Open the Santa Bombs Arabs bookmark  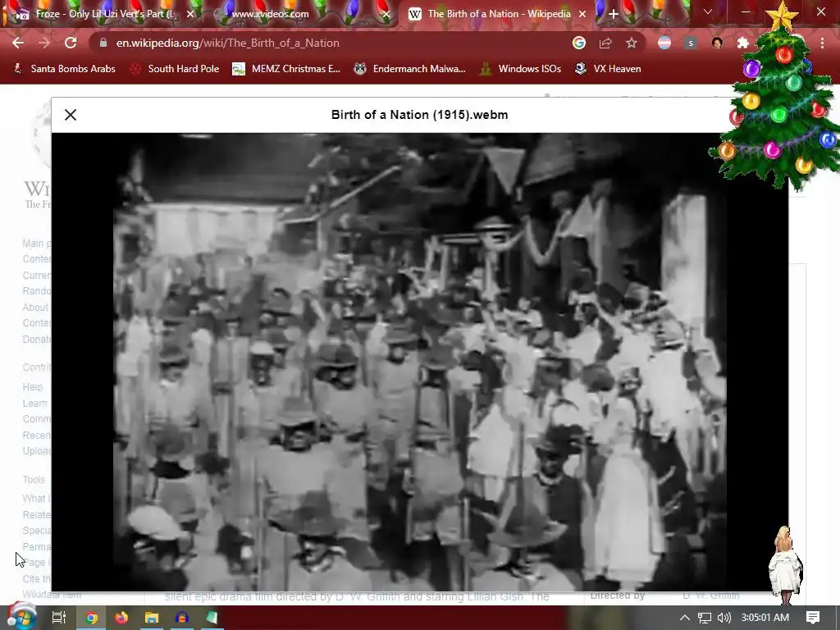[64, 69]
